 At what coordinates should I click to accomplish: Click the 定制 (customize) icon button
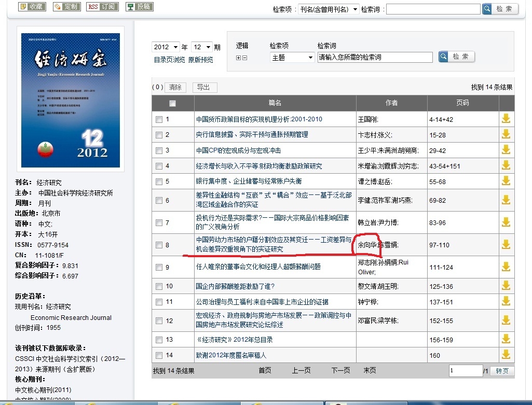(x=66, y=7)
